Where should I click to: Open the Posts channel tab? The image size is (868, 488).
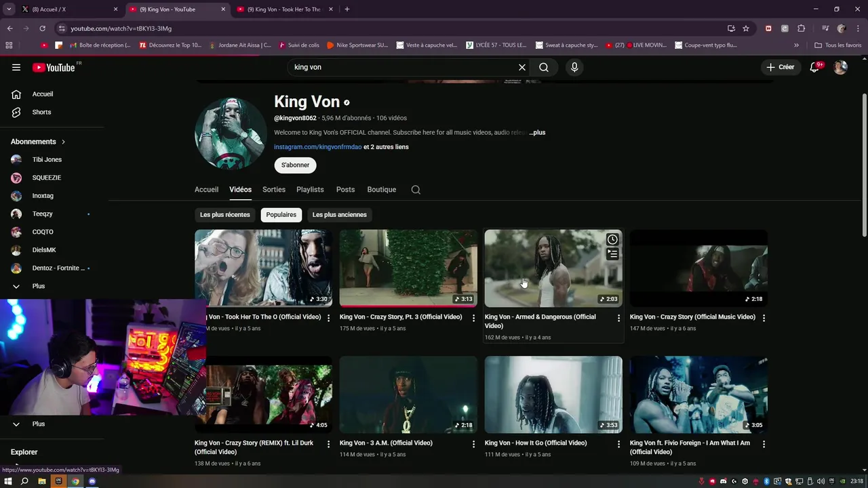(345, 190)
